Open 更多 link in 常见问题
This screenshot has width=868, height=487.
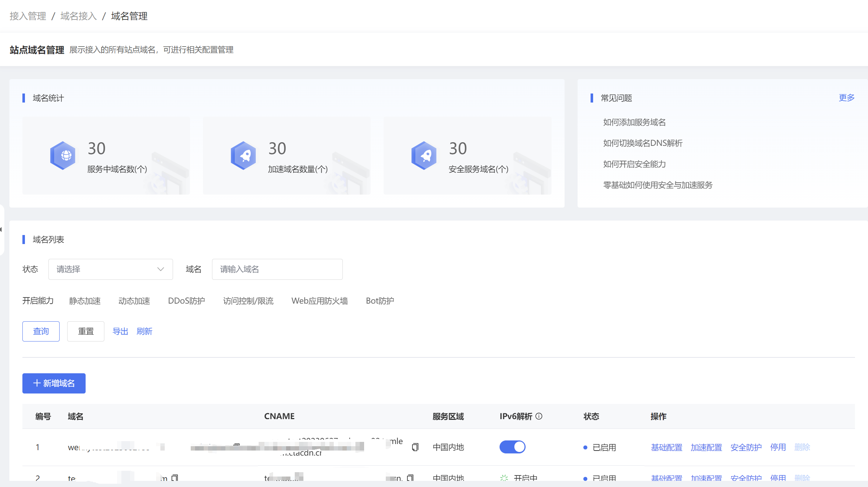pyautogui.click(x=846, y=97)
